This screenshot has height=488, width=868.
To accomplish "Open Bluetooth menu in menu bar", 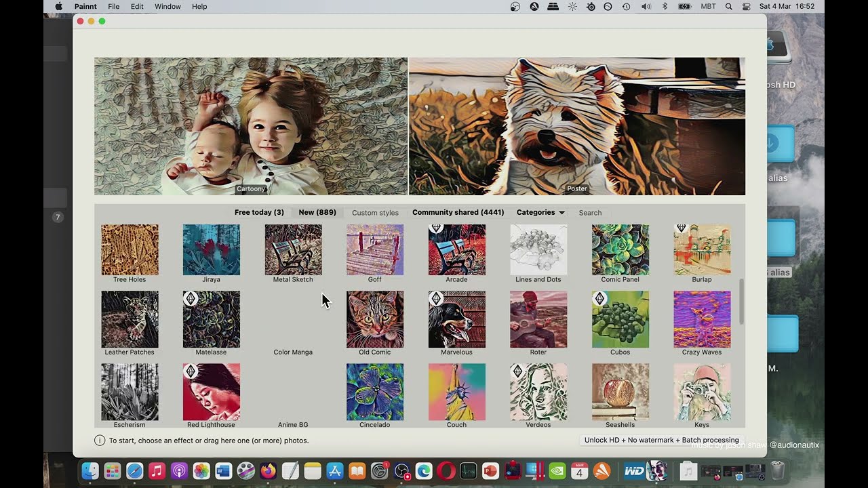I will click(x=665, y=6).
